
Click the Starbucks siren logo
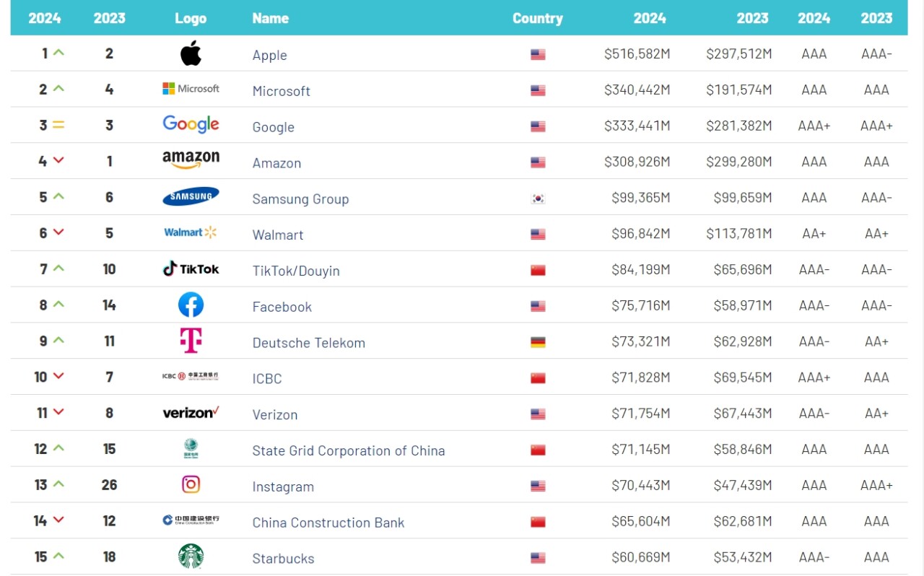click(191, 557)
